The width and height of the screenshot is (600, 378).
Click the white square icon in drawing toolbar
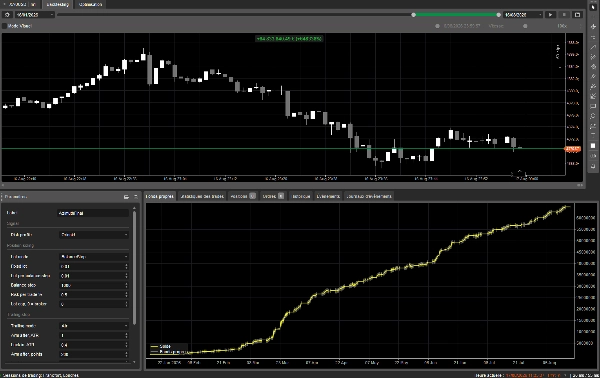(593, 146)
